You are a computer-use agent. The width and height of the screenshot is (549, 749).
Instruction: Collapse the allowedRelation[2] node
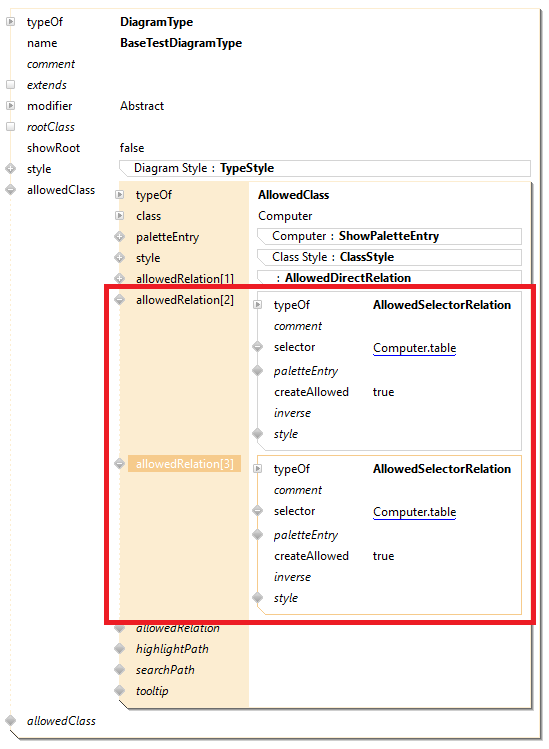click(x=119, y=300)
